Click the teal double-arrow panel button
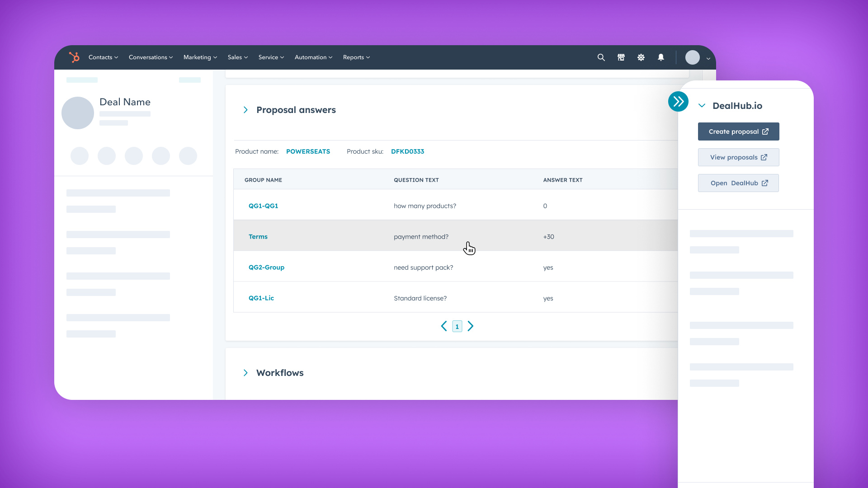This screenshot has height=488, width=868. point(678,102)
